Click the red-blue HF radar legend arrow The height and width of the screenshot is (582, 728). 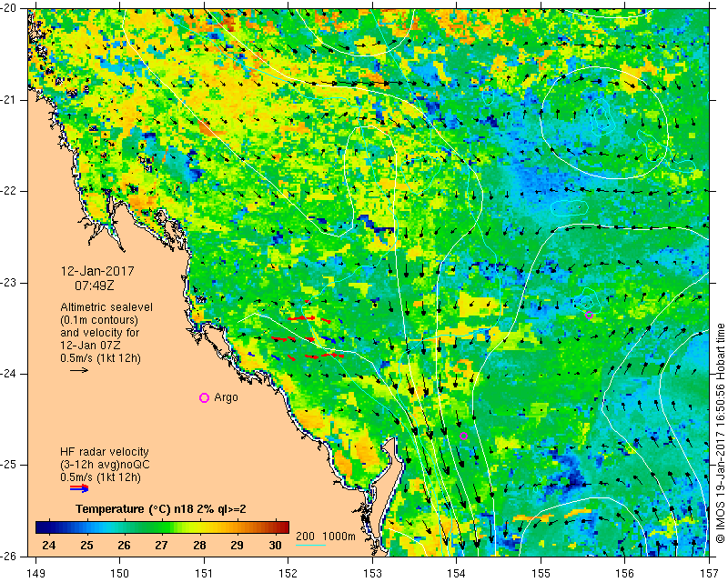79,487
